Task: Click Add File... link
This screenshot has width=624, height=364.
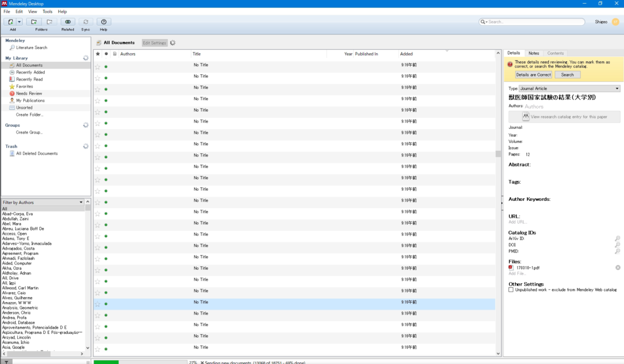Action: 517,274
